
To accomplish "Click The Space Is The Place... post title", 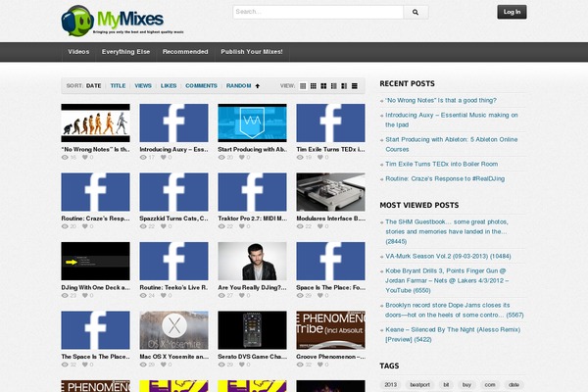I will [x=96, y=357].
